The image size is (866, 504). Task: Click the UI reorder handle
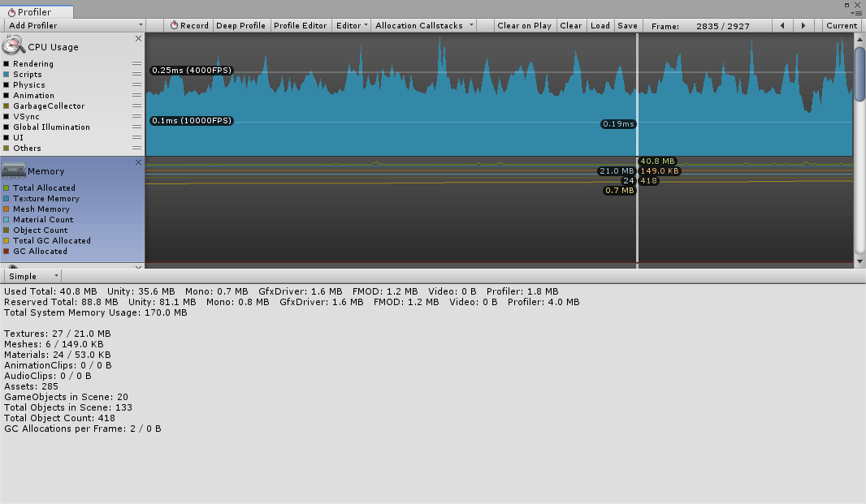click(136, 137)
